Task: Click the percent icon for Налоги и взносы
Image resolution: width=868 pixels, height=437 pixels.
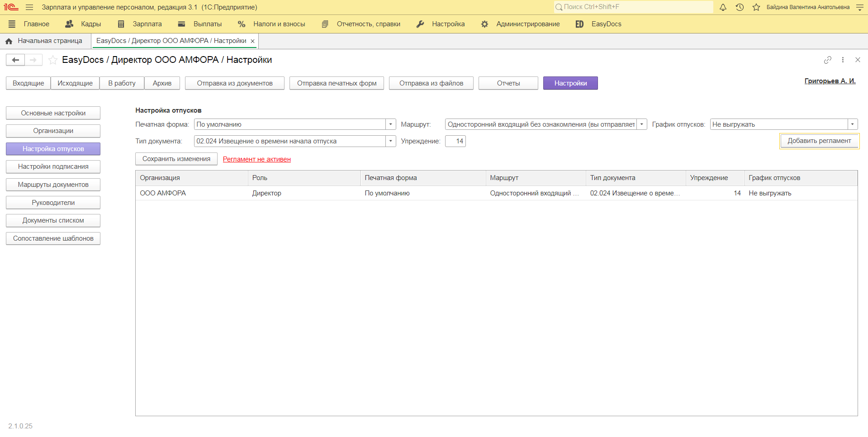Action: tap(241, 24)
